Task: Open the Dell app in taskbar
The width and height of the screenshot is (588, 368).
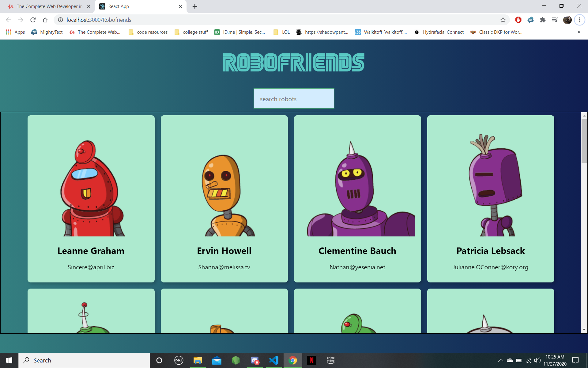Action: (x=179, y=360)
